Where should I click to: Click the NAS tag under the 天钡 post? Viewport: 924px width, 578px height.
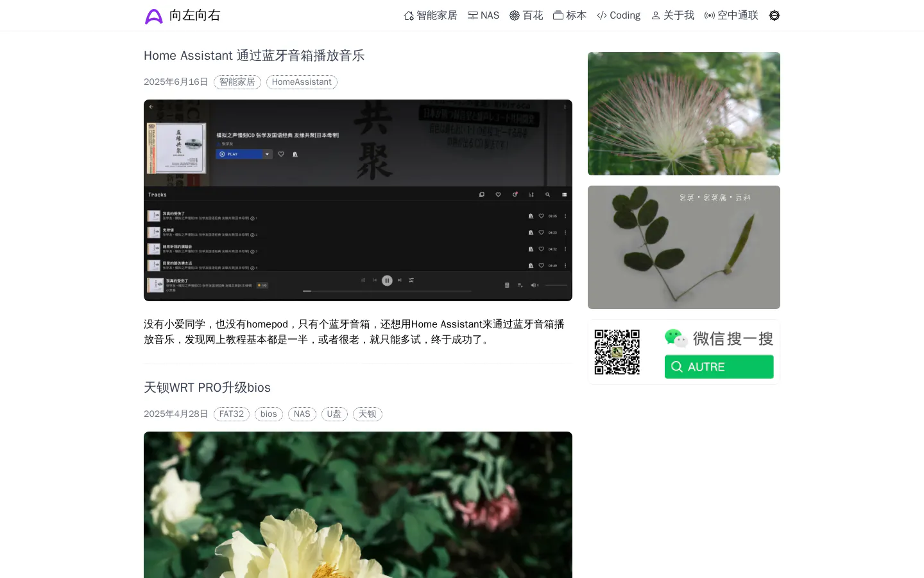(302, 414)
